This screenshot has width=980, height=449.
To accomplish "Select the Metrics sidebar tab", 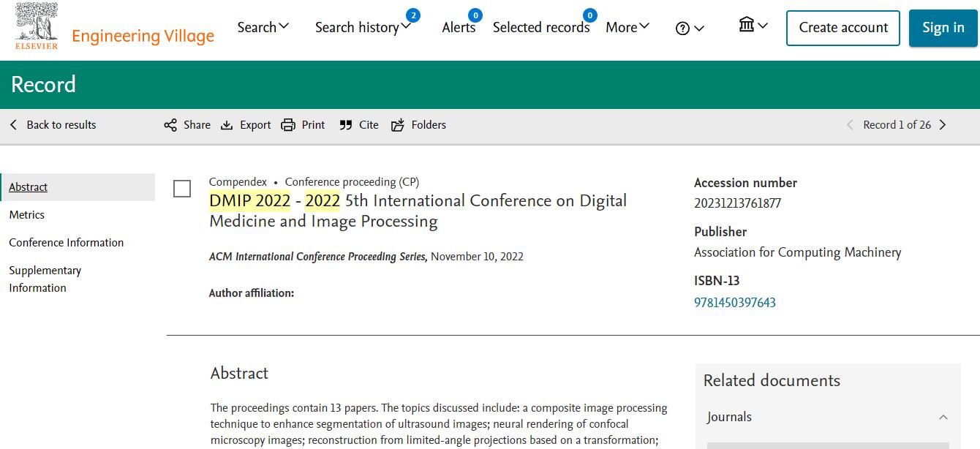I will click(x=26, y=215).
